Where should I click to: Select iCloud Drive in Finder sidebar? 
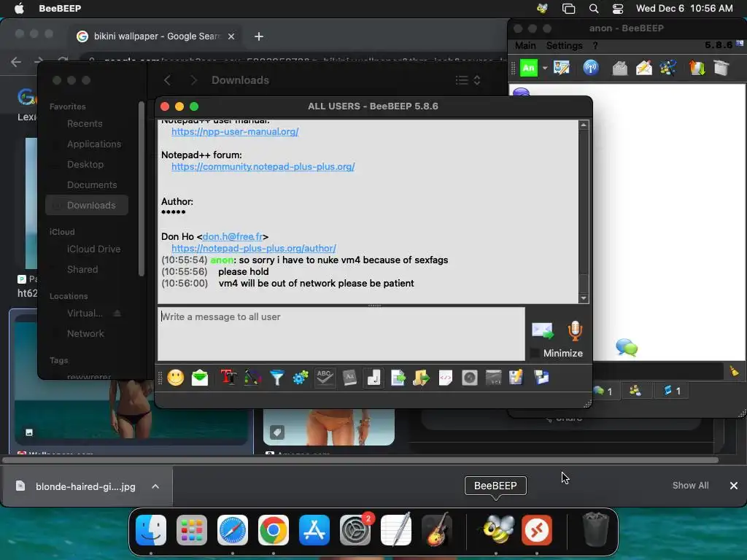point(94,249)
